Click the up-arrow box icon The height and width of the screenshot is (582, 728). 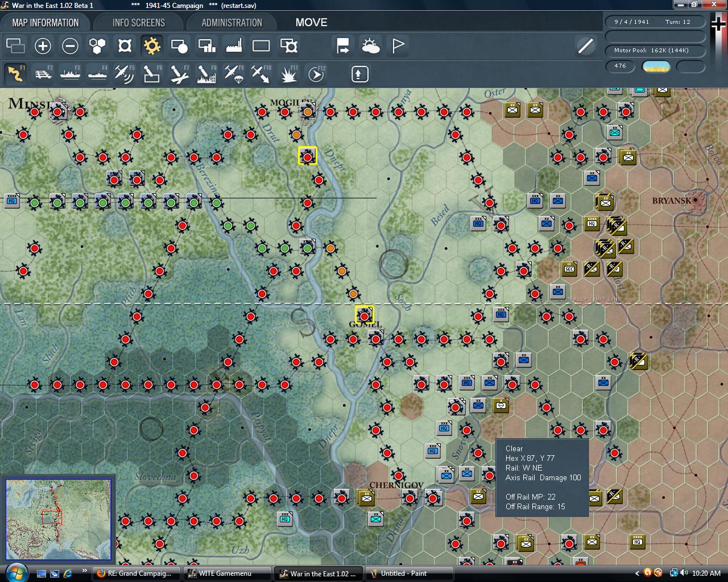pos(359,74)
